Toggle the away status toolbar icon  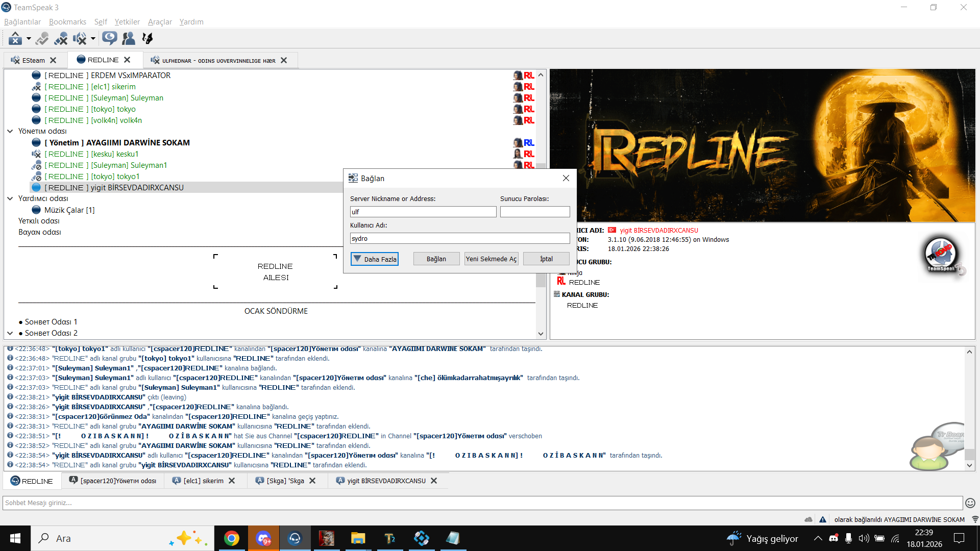tap(15, 38)
